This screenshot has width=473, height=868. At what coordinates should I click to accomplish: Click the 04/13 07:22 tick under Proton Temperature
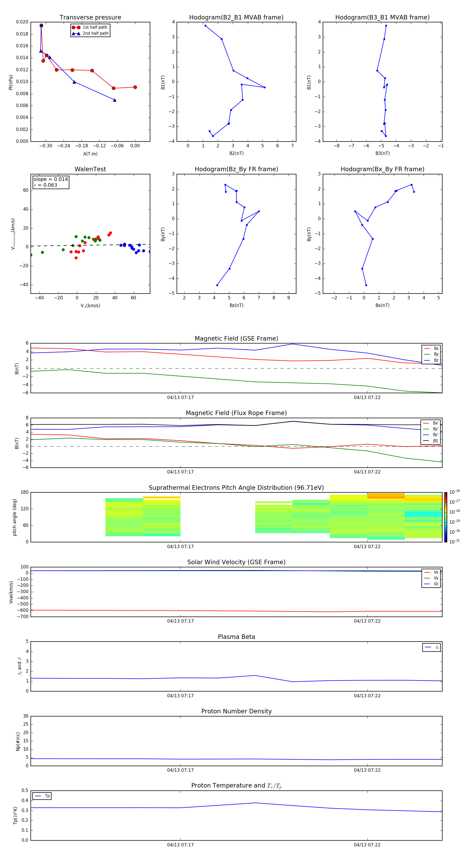(x=367, y=845)
